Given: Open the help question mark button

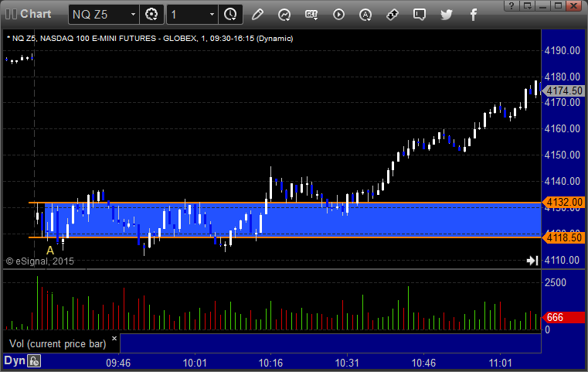Looking at the screenshot, I should (512, 5).
